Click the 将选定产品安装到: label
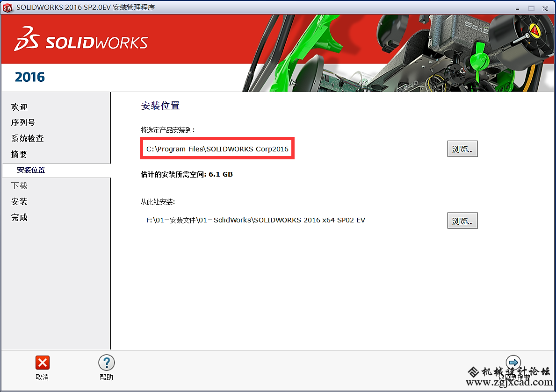 pyautogui.click(x=168, y=130)
